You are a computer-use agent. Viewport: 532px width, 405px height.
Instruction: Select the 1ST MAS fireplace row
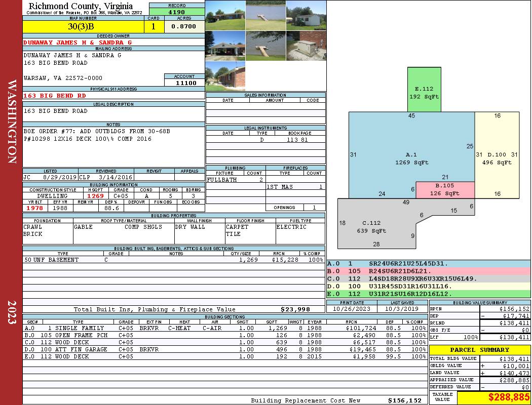295,187
